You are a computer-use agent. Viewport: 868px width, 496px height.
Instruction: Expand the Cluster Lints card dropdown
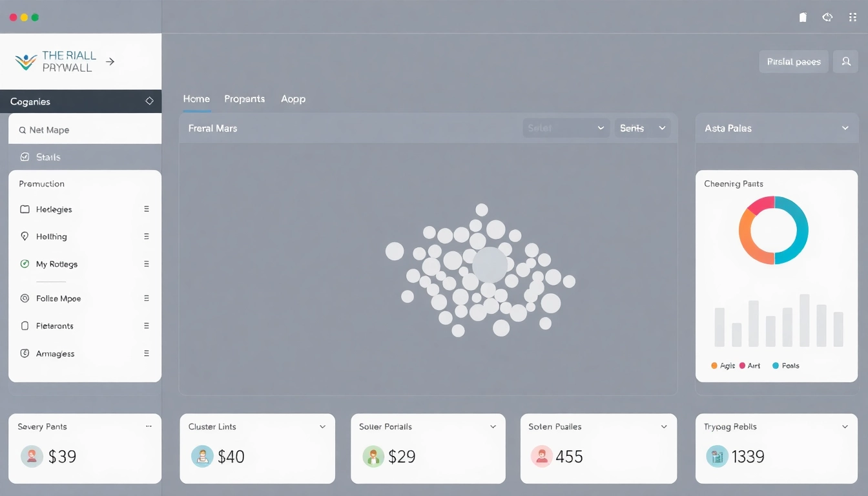322,426
